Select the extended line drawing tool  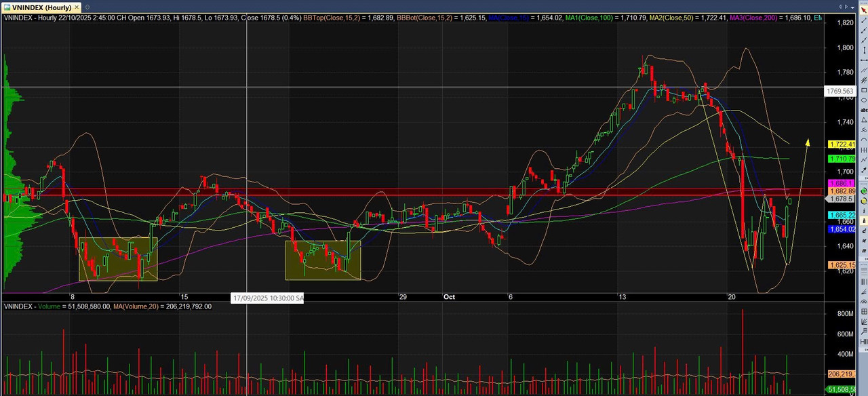863,40
